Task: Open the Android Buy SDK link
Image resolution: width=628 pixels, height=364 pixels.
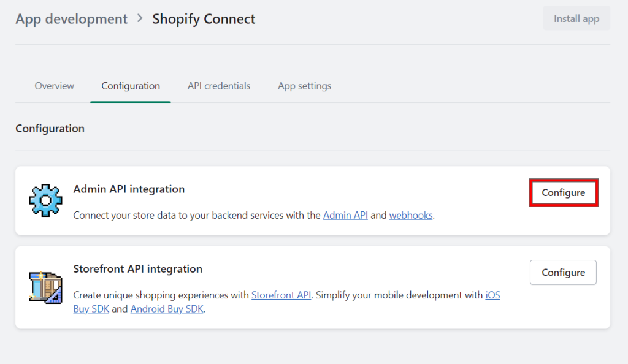Action: pyautogui.click(x=167, y=309)
